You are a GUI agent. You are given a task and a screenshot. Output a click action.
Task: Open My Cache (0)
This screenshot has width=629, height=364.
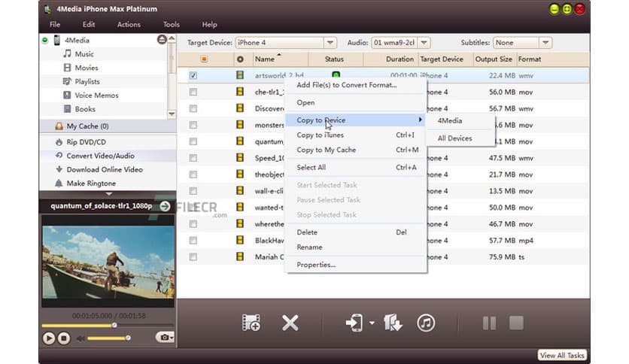pyautogui.click(x=108, y=126)
